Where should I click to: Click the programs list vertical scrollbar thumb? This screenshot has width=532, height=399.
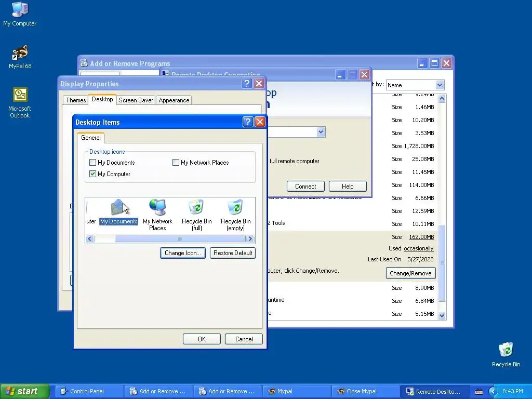tap(442, 263)
